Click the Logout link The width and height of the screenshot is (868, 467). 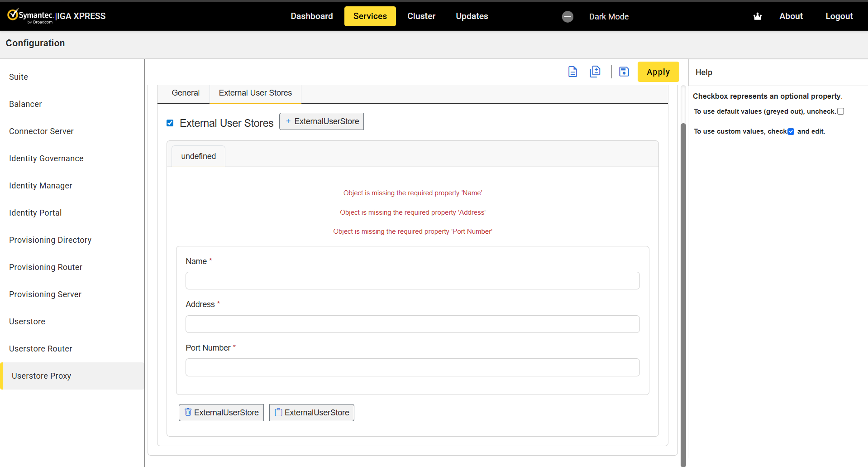click(x=839, y=16)
